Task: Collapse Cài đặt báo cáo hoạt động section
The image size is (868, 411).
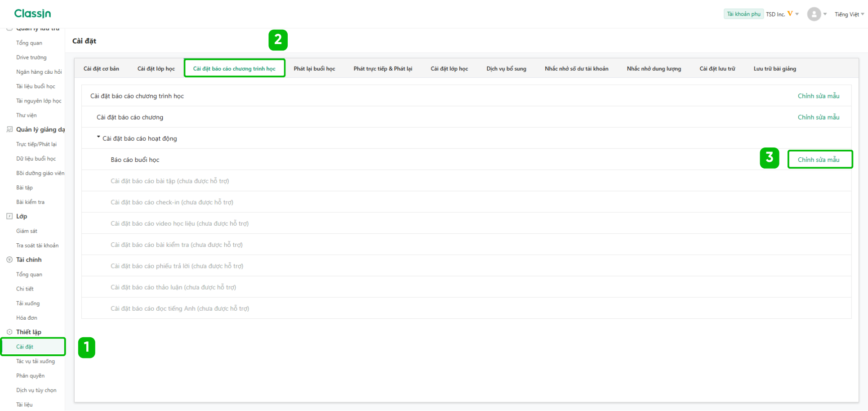Action: pos(98,137)
